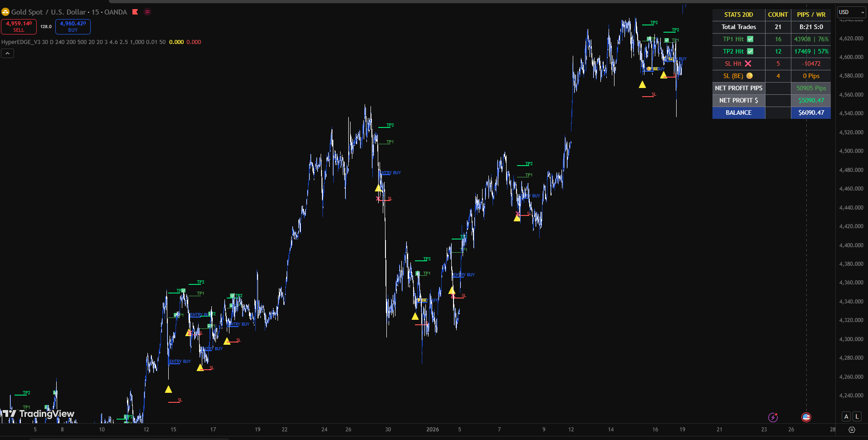Click the 4,620.000 price scale label
This screenshot has height=440, width=868.
pos(851,39)
